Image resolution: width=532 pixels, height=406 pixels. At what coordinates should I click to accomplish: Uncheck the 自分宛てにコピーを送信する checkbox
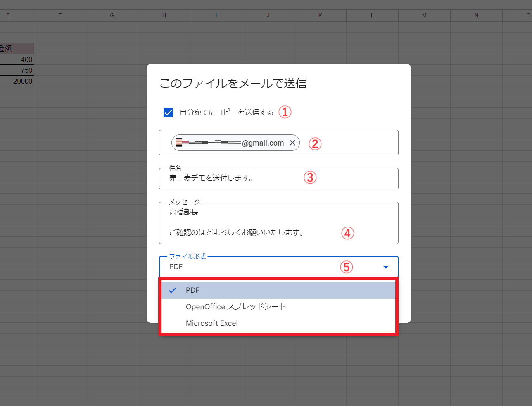[168, 112]
